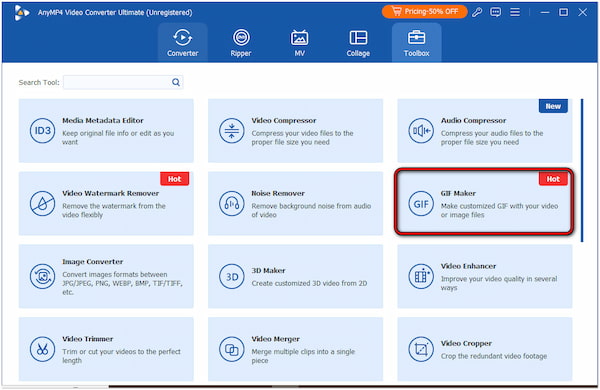Click the Search Tool input field
Image resolution: width=600 pixels, height=390 pixels.
[123, 82]
